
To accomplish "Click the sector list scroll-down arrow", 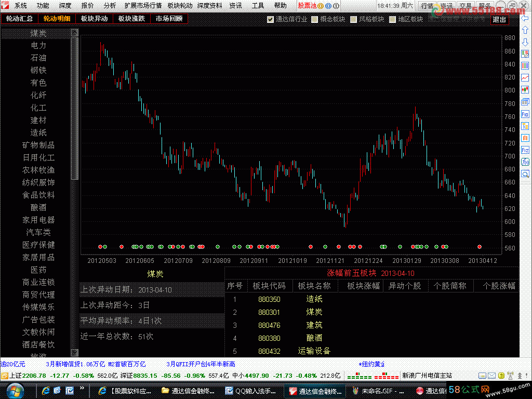I will pos(75,353).
